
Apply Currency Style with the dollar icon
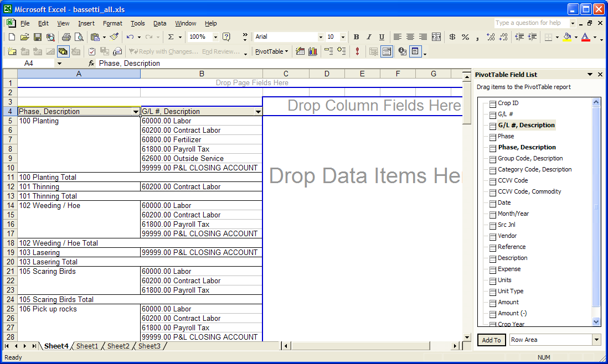452,37
